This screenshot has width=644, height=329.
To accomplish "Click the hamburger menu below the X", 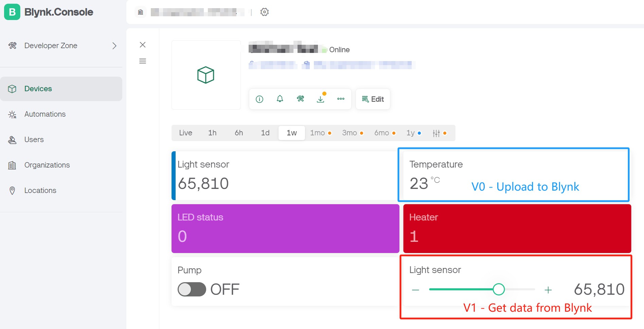I will 143,61.
